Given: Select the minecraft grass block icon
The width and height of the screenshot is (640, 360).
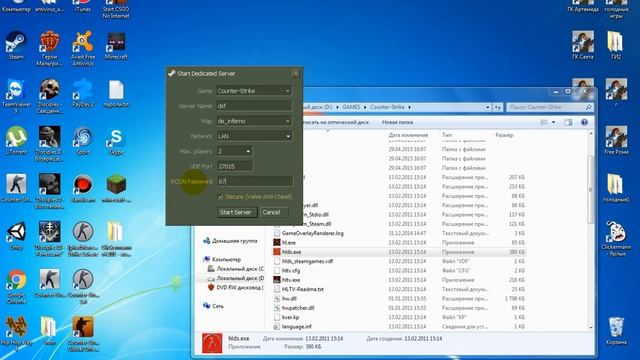Looking at the screenshot, I should coord(116,188).
